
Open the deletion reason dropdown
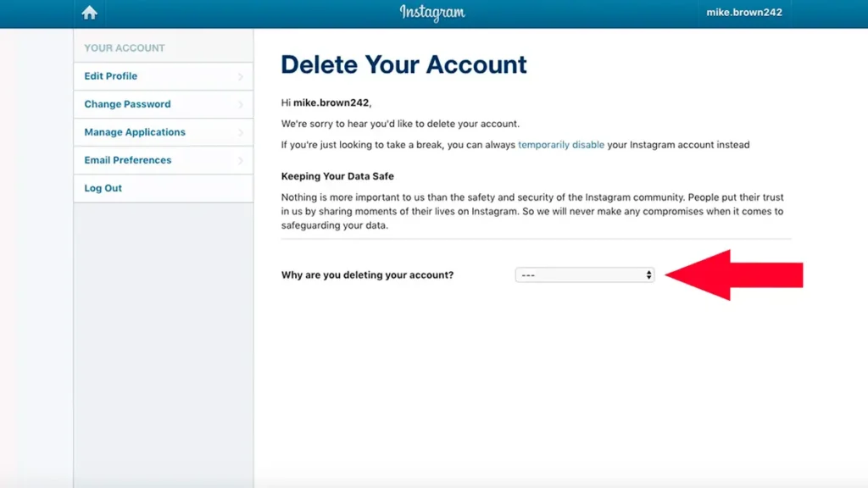point(585,275)
